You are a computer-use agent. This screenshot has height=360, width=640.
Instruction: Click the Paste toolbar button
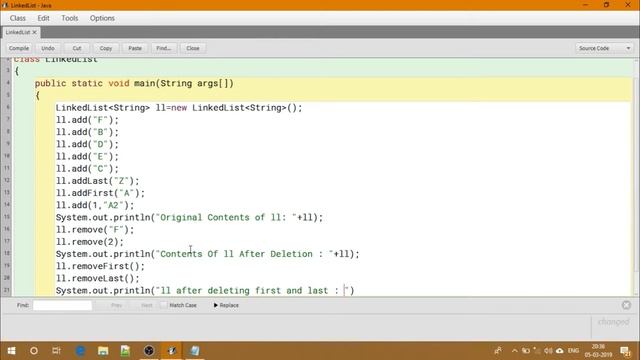pos(135,48)
